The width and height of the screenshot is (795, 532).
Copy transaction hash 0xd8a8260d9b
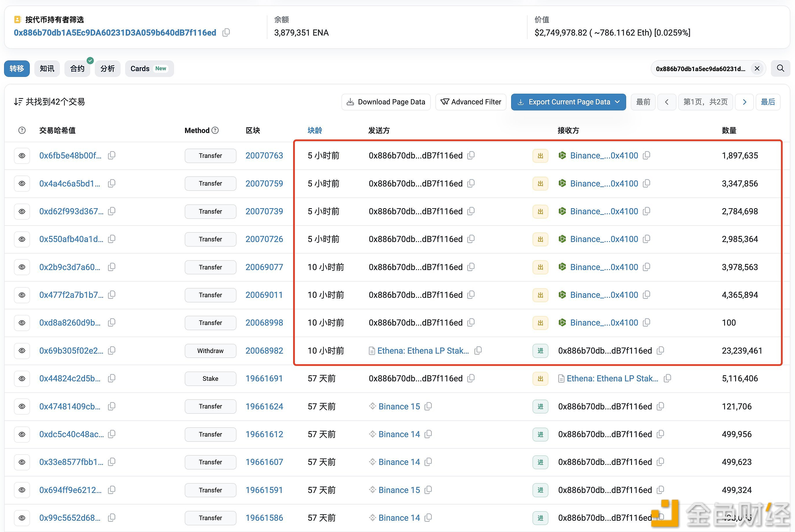coord(112,323)
